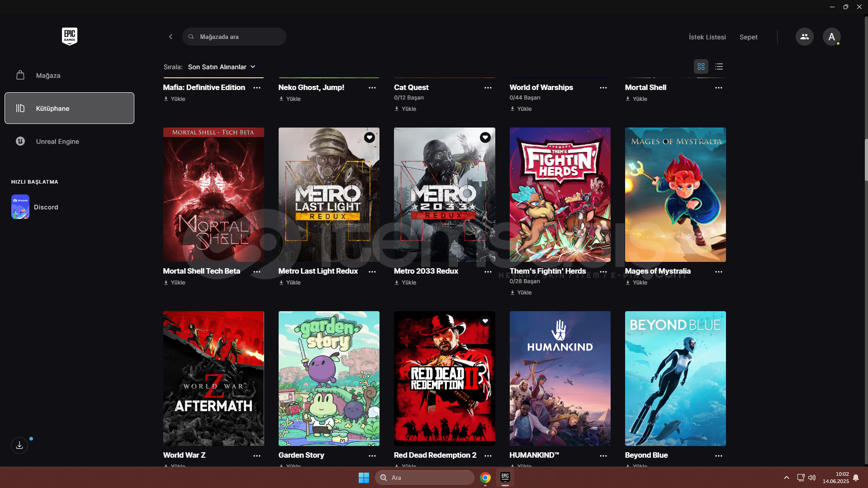868x488 pixels.
Task: Install Metro Last Light Redux via Yükle
Action: [290, 282]
